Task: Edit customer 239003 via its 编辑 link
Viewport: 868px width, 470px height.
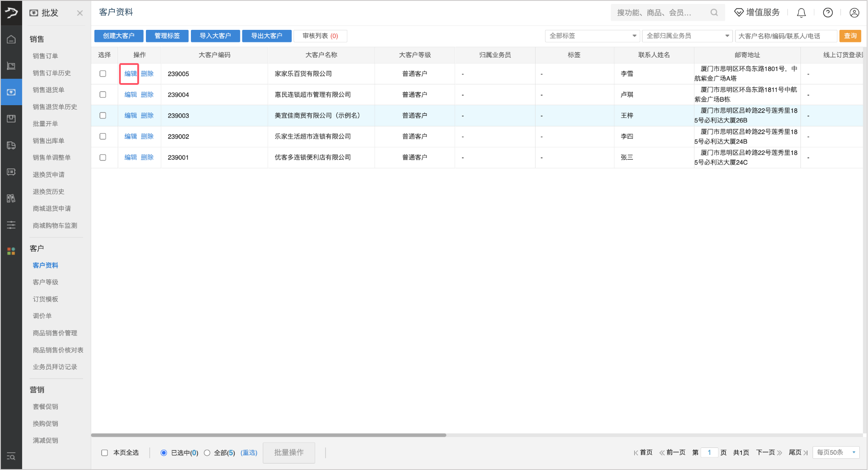Action: (130, 116)
